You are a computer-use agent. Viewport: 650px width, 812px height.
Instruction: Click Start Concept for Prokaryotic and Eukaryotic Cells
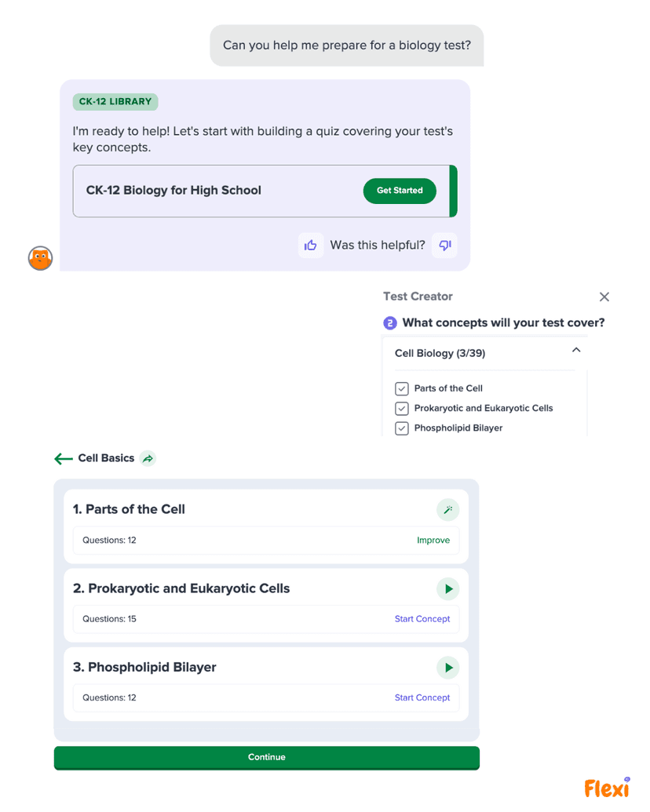click(x=422, y=619)
